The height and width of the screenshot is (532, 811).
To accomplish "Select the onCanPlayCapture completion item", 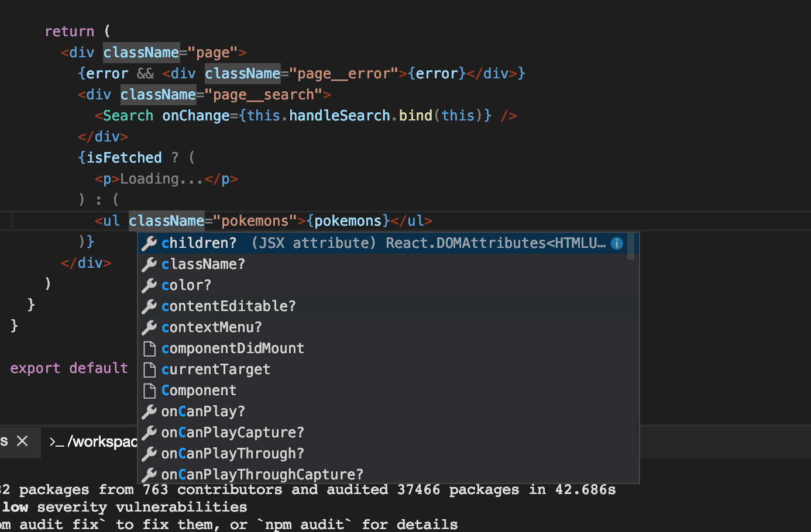I will (x=232, y=432).
